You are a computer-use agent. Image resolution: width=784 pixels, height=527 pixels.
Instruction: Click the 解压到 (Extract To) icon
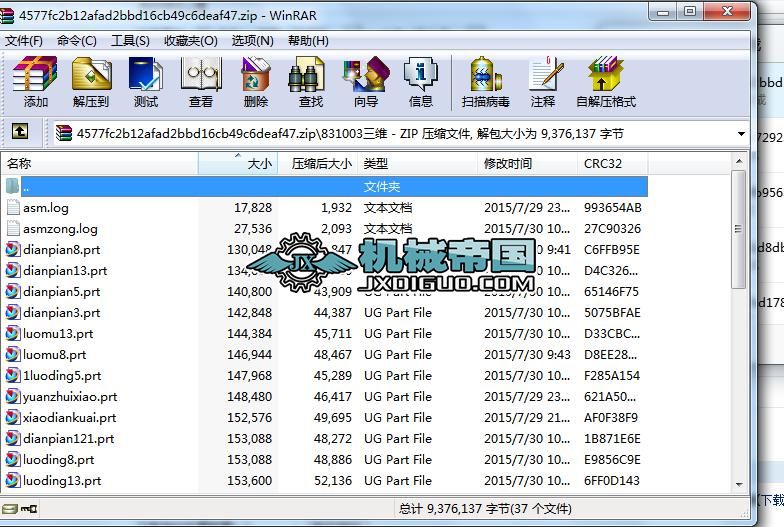[91, 82]
